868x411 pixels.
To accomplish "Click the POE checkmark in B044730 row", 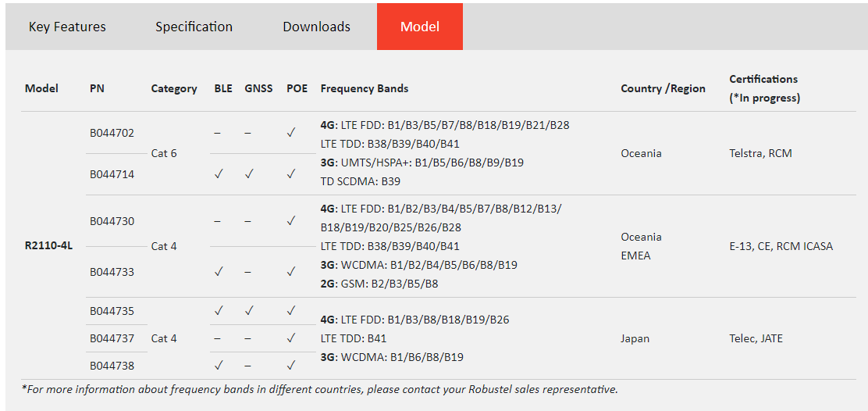I will (x=290, y=221).
